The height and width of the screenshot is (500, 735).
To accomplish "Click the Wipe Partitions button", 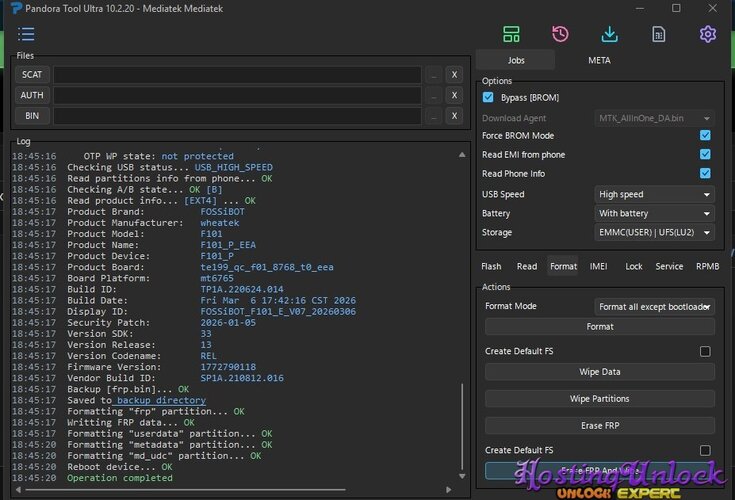I will [x=600, y=399].
